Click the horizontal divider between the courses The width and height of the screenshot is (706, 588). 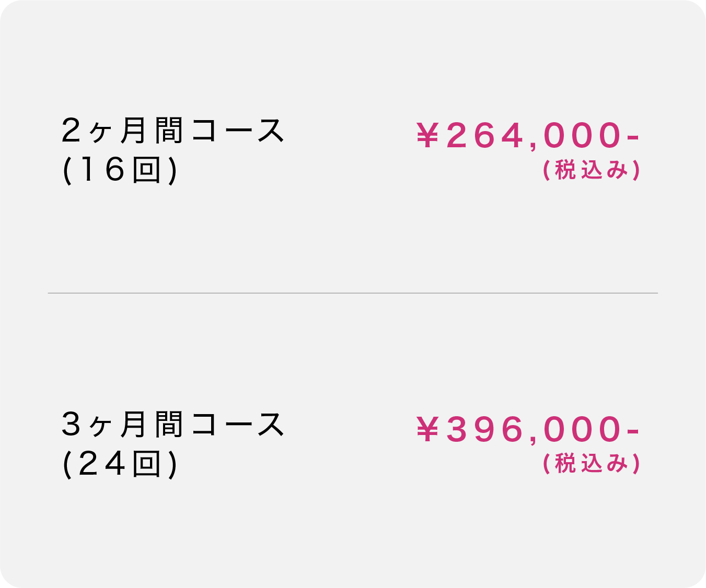tap(353, 293)
